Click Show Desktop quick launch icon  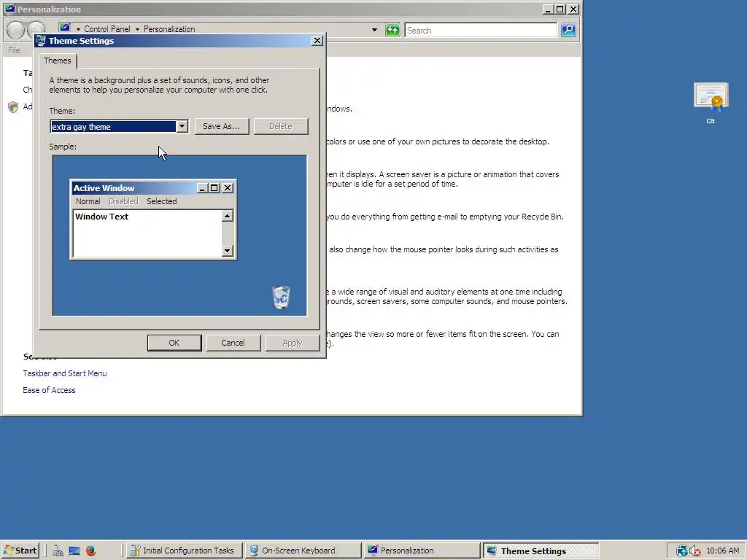(x=74, y=551)
